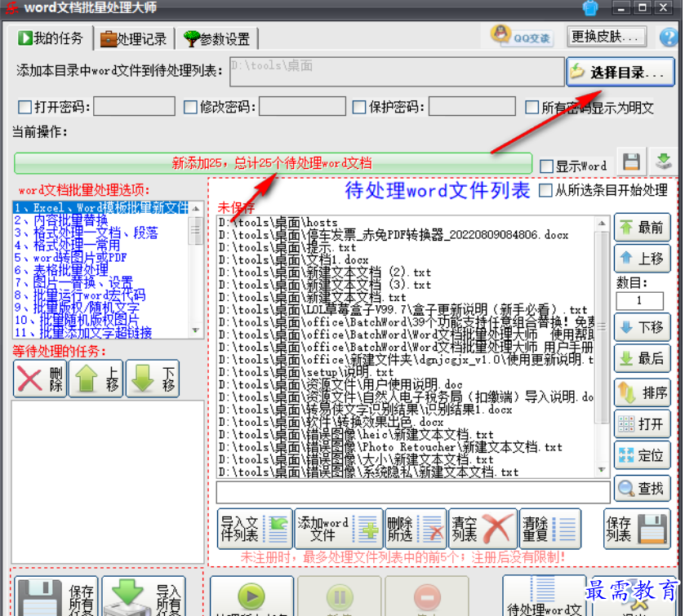Select option 8、批量运行word宏代码
685x616 pixels.
pyautogui.click(x=80, y=295)
